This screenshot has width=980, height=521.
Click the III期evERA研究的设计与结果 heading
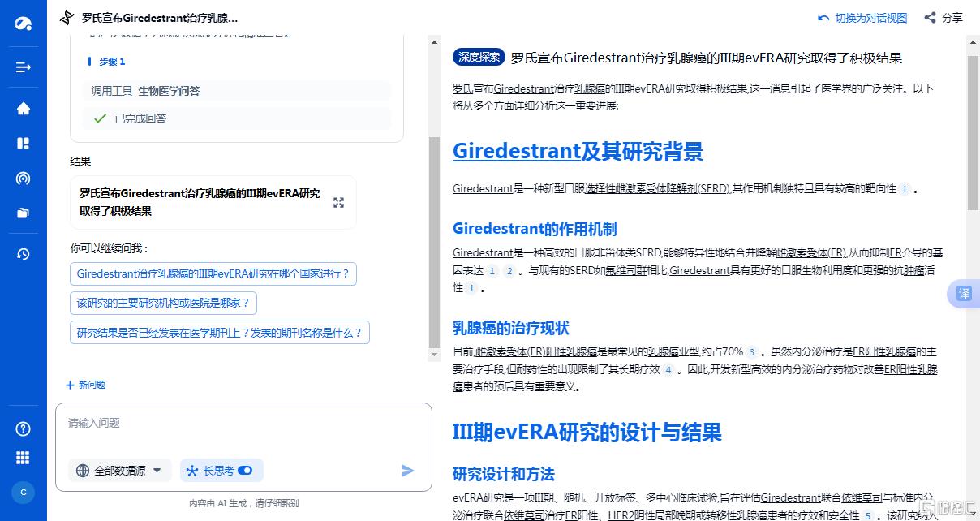pyautogui.click(x=587, y=432)
